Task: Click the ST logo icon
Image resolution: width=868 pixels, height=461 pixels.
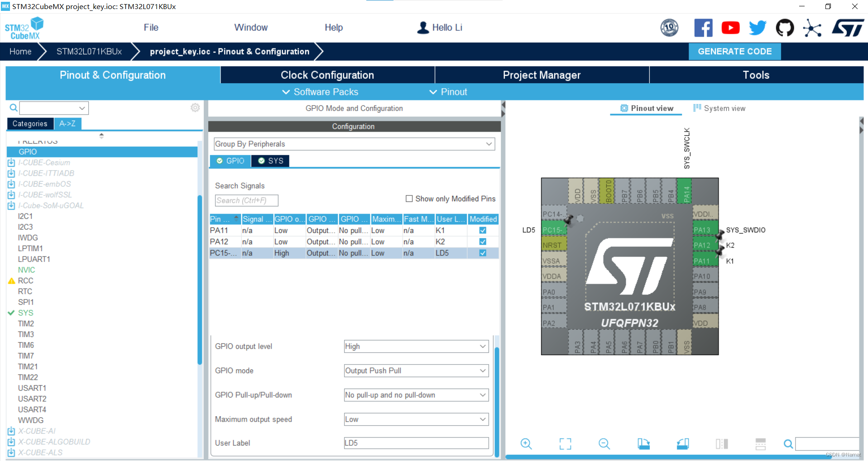Action: pos(848,28)
